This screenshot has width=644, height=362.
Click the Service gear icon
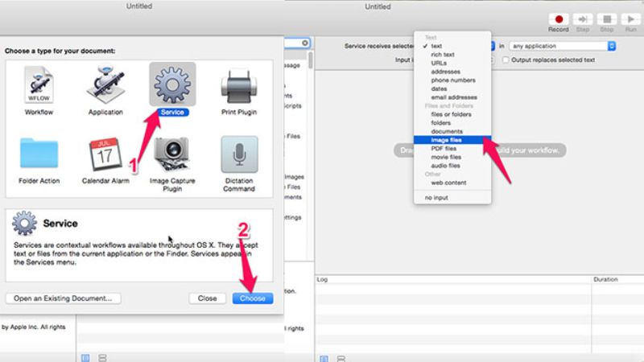pos(171,83)
